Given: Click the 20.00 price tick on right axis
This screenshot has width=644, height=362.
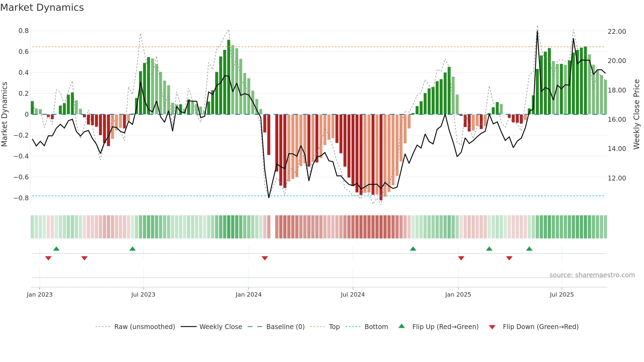Looking at the screenshot, I should 617,61.
